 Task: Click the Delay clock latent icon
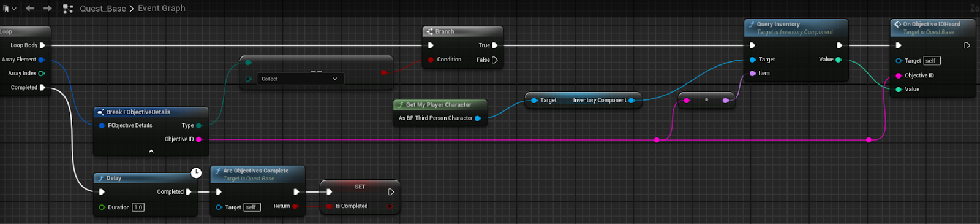click(x=196, y=172)
